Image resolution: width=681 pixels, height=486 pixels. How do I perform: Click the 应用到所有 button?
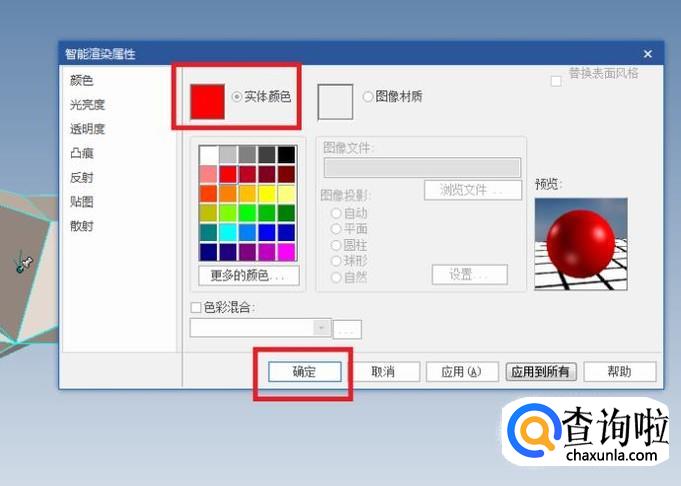(x=541, y=372)
